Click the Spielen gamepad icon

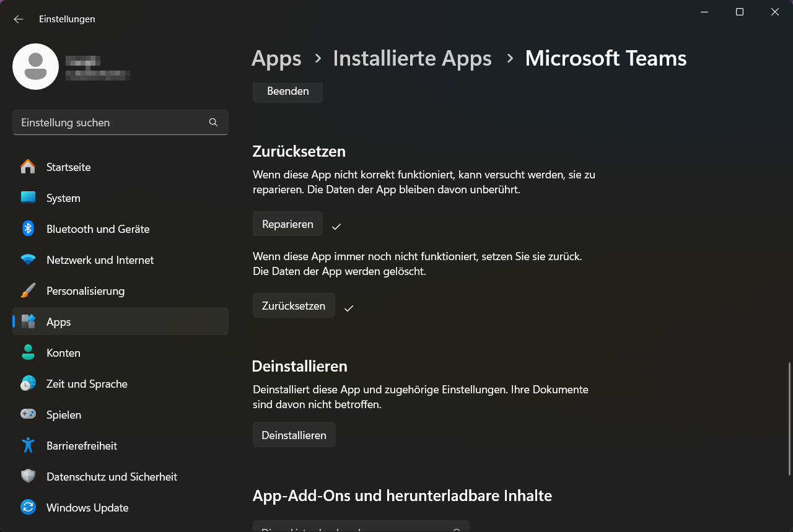coord(28,414)
